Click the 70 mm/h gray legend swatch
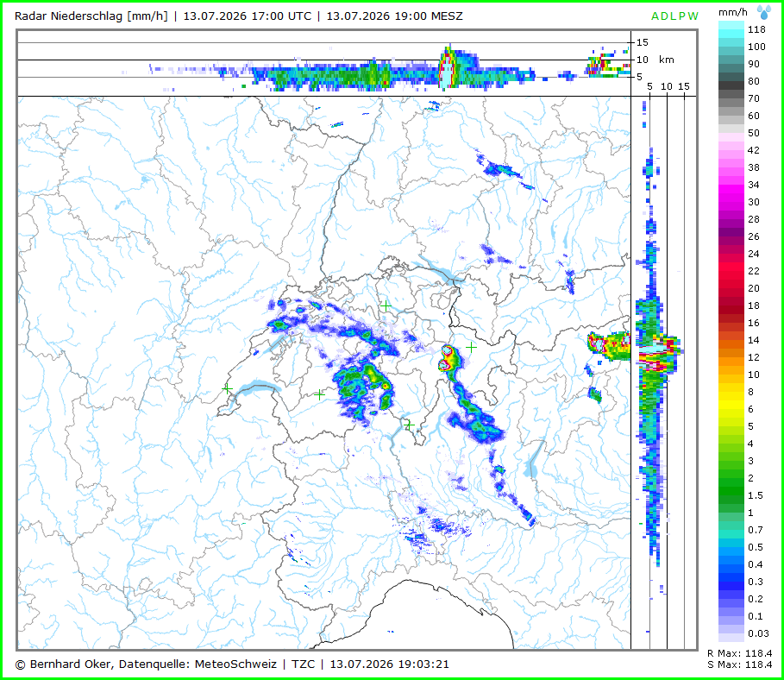The width and height of the screenshot is (784, 680). click(x=731, y=98)
